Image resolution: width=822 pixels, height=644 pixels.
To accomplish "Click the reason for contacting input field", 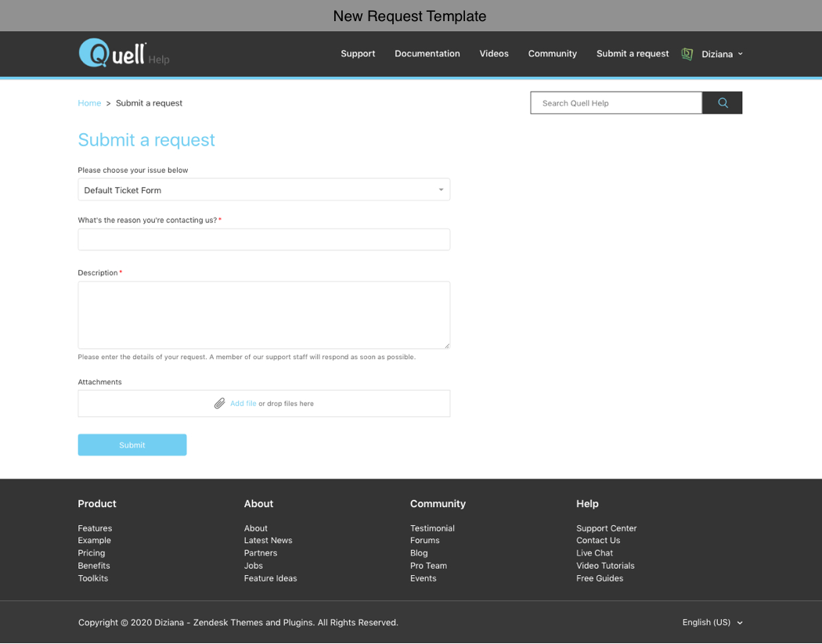I will tap(264, 239).
